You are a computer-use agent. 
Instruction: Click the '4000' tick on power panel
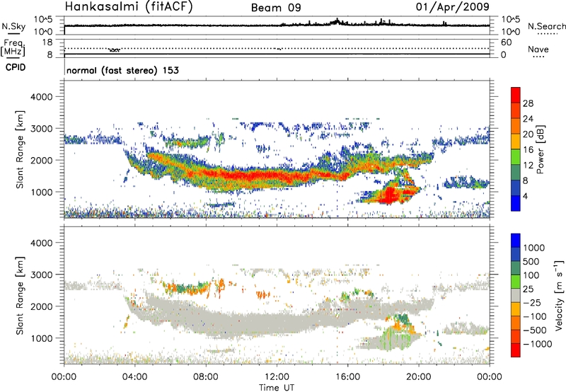coord(41,97)
